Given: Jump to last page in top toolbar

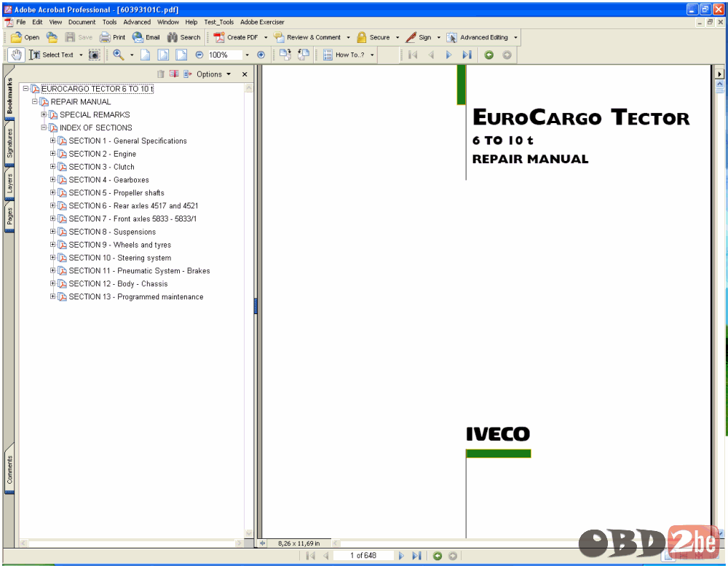Looking at the screenshot, I should (x=467, y=55).
